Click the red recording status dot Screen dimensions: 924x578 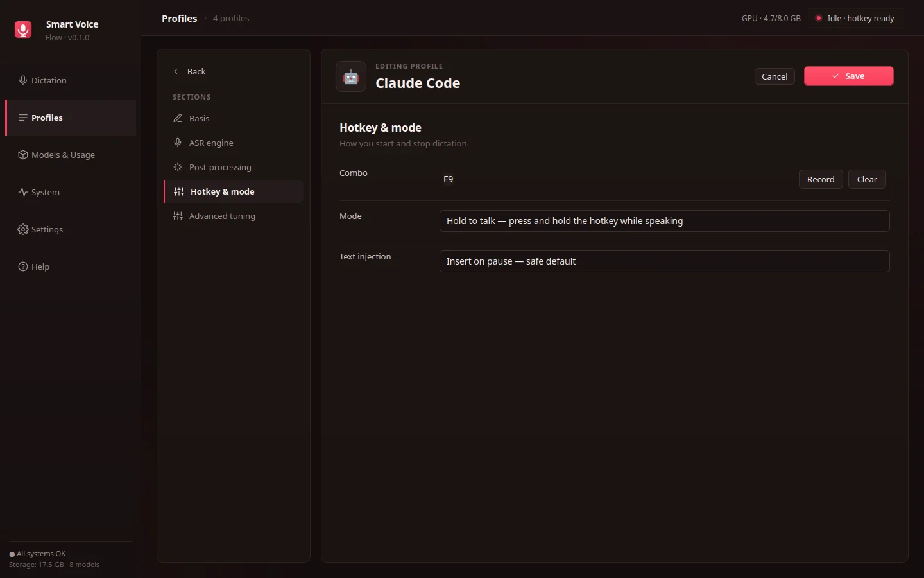tap(819, 18)
